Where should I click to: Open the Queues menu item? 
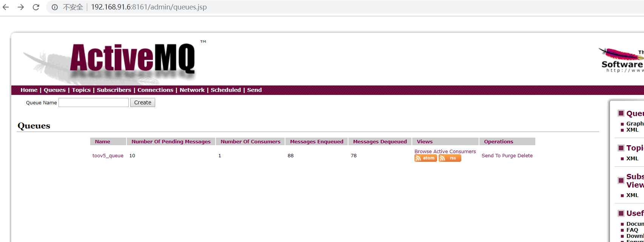point(55,90)
